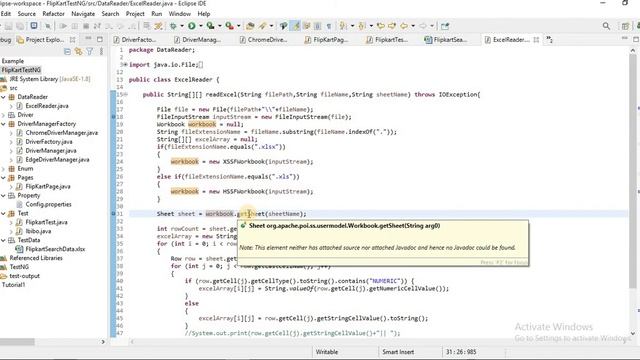Image resolution: width=640 pixels, height=360 pixels.
Task: Click Project Explorer horizontal scrollbar thumb
Action: coord(17,342)
